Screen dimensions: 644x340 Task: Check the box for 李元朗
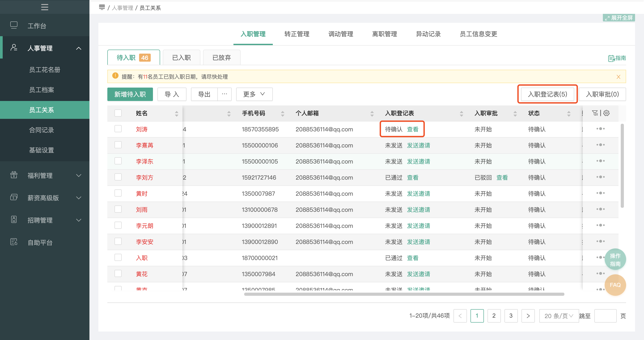click(x=118, y=225)
